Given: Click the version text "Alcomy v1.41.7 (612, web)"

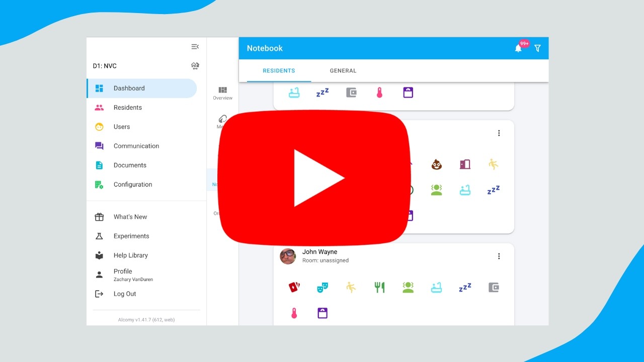Looking at the screenshot, I should point(146,320).
